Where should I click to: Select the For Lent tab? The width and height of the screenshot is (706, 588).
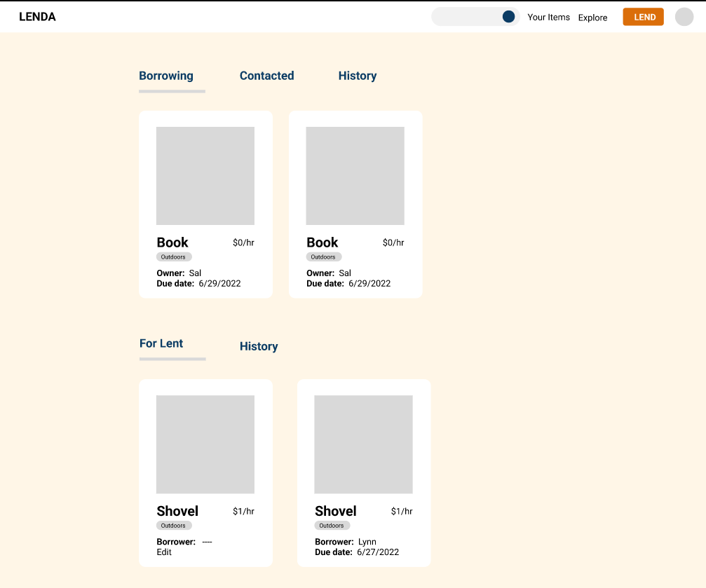click(x=161, y=343)
